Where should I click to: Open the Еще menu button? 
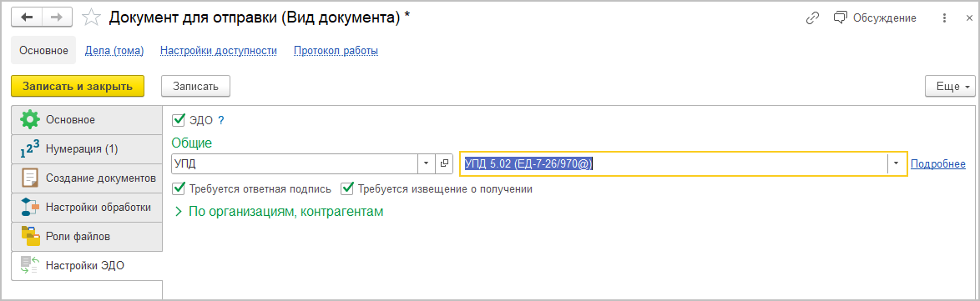point(950,87)
